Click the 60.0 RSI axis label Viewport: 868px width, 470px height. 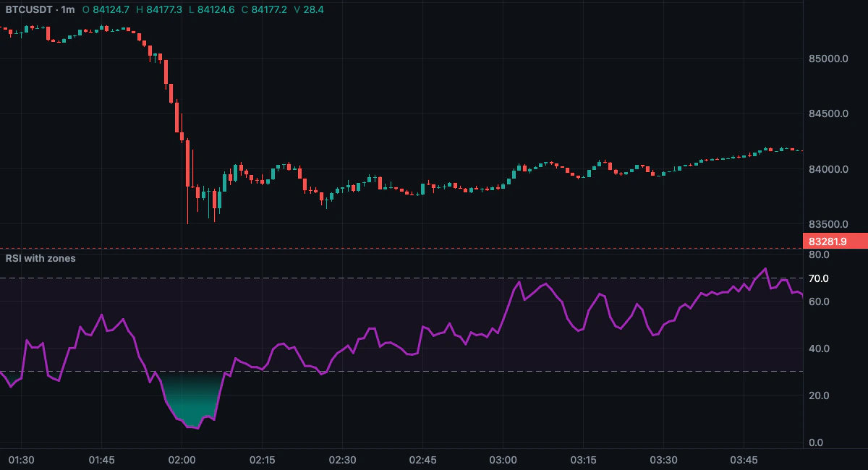pyautogui.click(x=819, y=302)
